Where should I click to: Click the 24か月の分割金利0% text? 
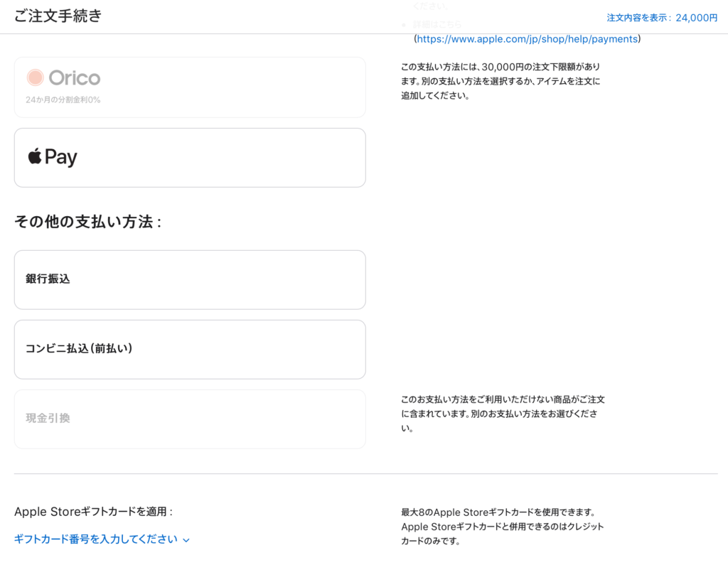pyautogui.click(x=63, y=99)
